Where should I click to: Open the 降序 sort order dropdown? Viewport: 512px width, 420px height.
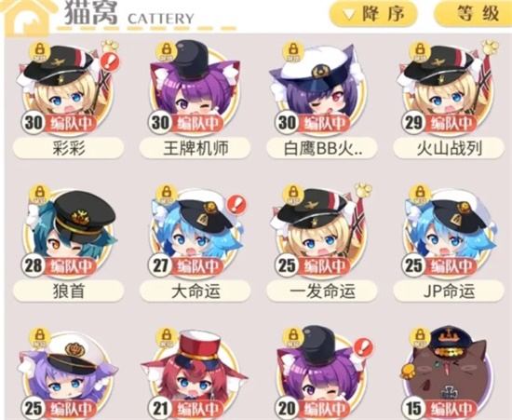click(373, 14)
